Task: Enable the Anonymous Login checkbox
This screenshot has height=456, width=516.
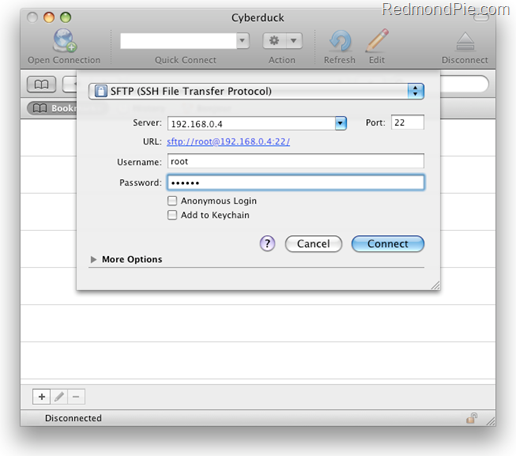Action: tap(172, 201)
